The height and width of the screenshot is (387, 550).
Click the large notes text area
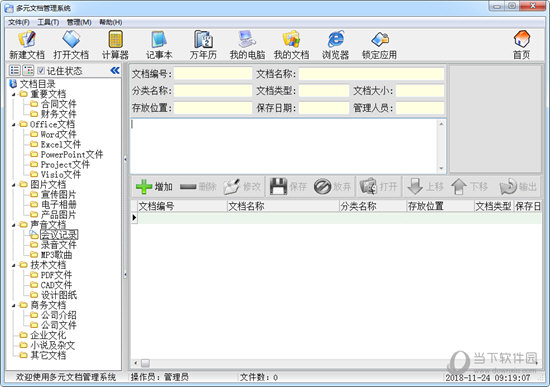(x=283, y=146)
